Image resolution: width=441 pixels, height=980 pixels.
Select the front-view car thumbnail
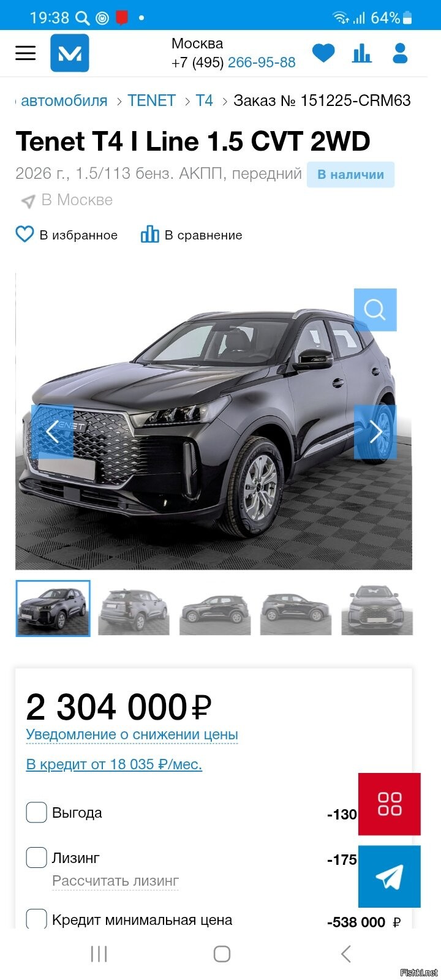(377, 609)
